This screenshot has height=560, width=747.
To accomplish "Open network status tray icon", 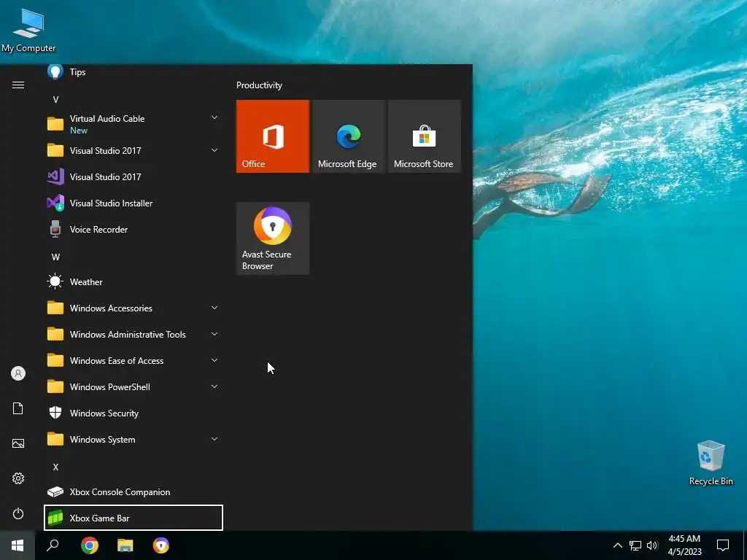I will point(635,545).
